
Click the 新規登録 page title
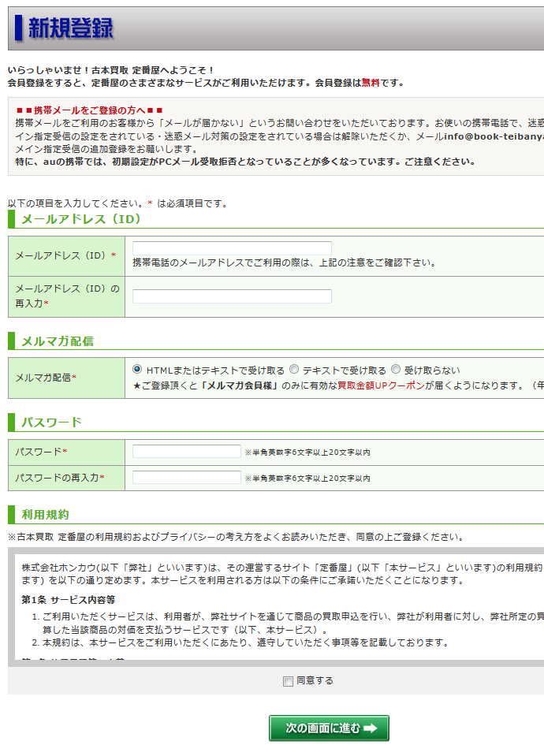[71, 28]
